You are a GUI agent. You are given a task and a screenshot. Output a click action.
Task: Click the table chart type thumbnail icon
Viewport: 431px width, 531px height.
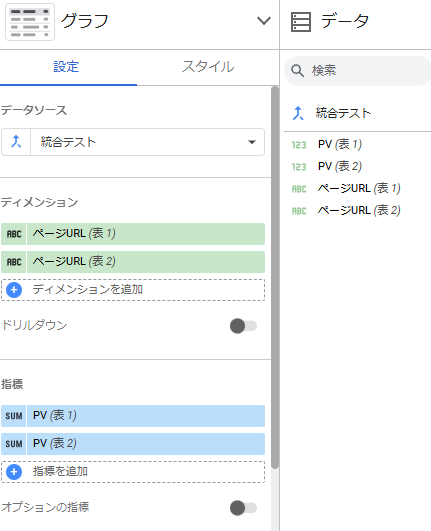point(30,22)
